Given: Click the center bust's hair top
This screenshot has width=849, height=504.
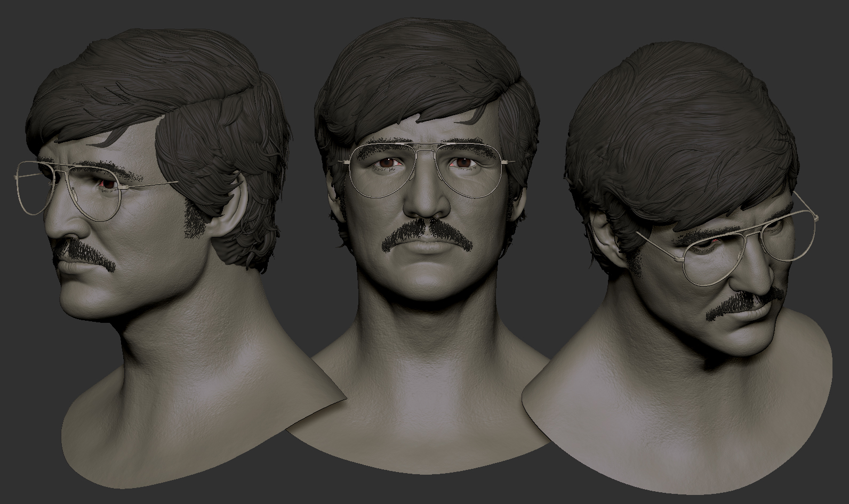Looking at the screenshot, I should (x=424, y=59).
